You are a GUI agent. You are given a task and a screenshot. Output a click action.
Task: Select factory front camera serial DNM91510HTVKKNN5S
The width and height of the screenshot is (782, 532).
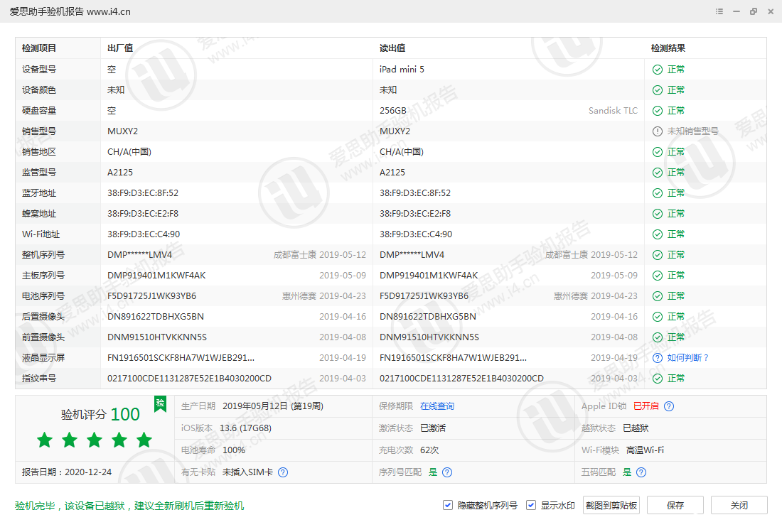pos(157,337)
